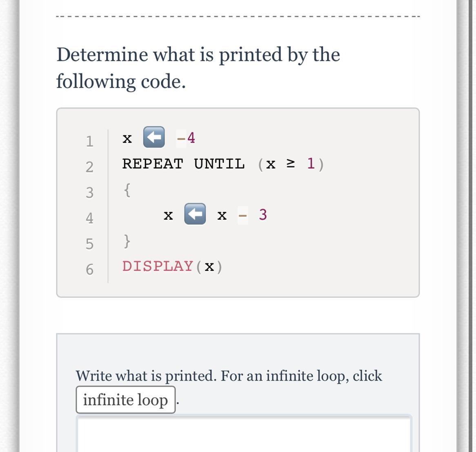Image resolution: width=476 pixels, height=452 pixels.
Task: Select line number 5 in the gutter
Action: click(89, 244)
